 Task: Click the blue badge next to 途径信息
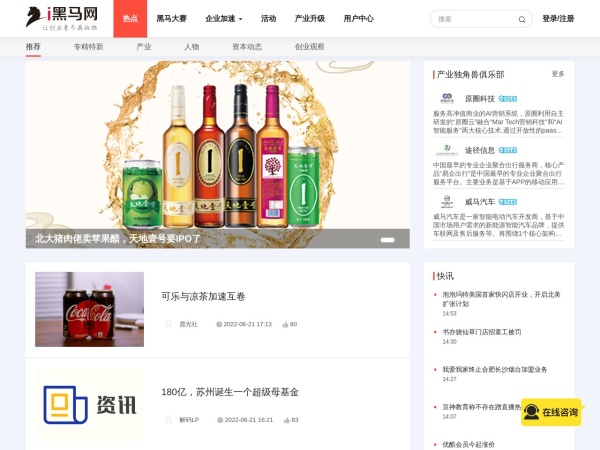point(507,150)
